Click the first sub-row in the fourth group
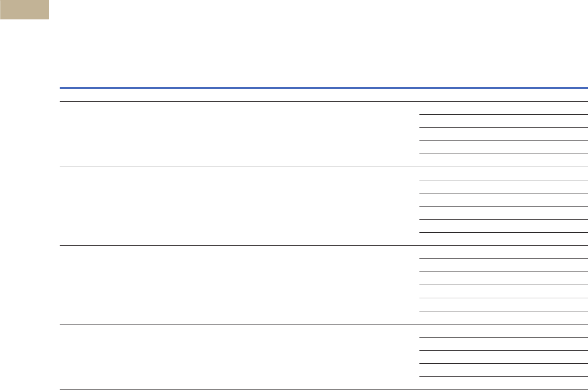Screen dimensions: 588x390 coord(503,331)
